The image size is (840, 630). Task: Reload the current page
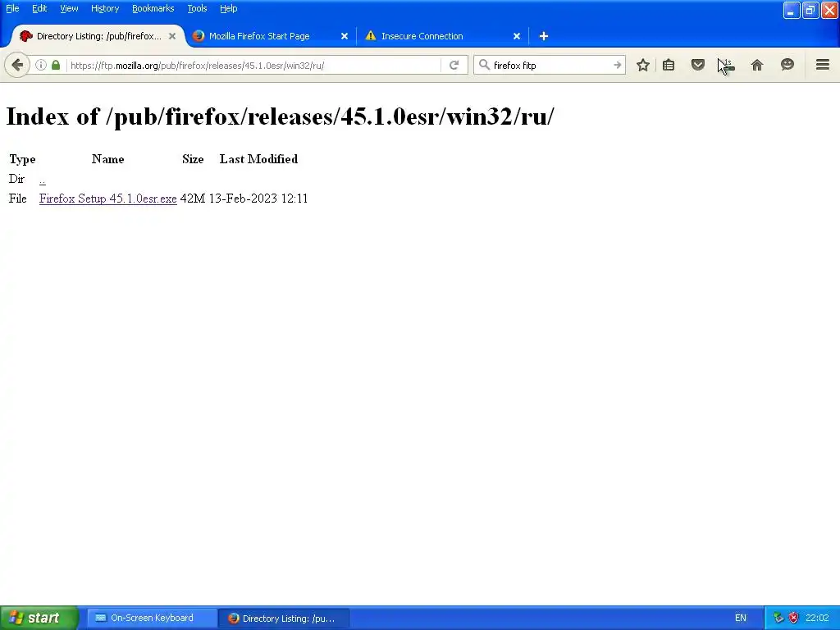[x=454, y=66]
